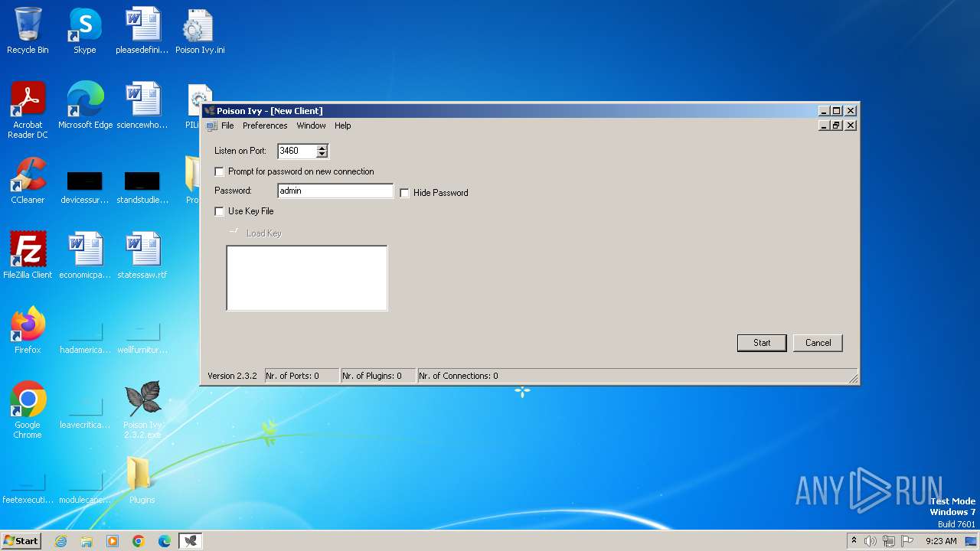Viewport: 980px width, 551px height.
Task: Select the hadamerica… desktop file
Action: click(85, 339)
